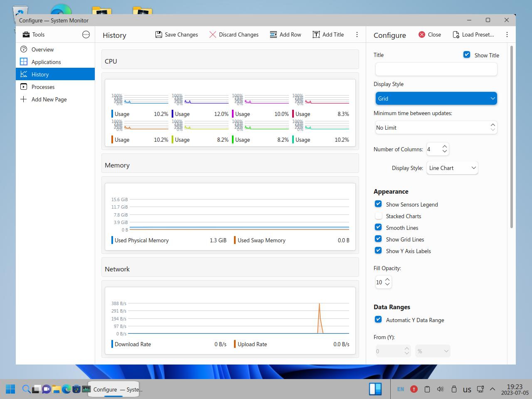Viewport: 532px width, 399px height.
Task: Uncheck the Show Title checkbox
Action: 467,55
